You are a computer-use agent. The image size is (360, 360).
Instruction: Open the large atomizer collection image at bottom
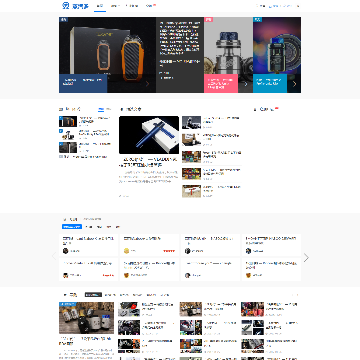click(x=86, y=318)
